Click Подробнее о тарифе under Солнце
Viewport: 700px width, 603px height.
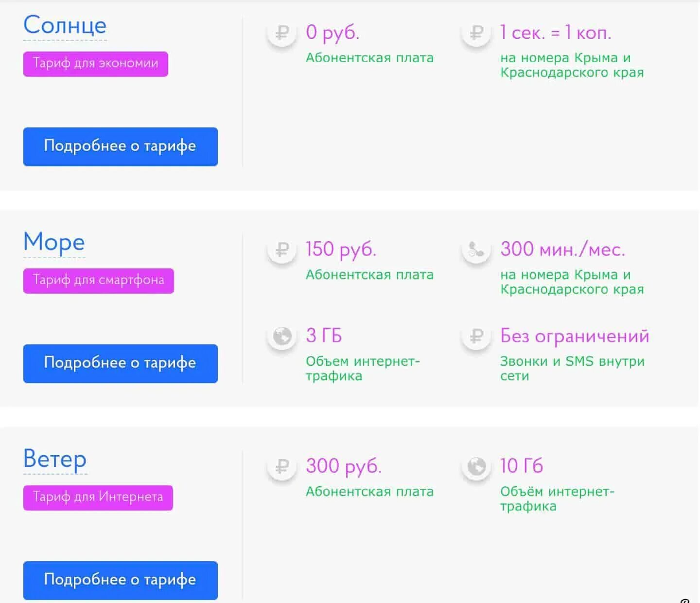(x=121, y=146)
